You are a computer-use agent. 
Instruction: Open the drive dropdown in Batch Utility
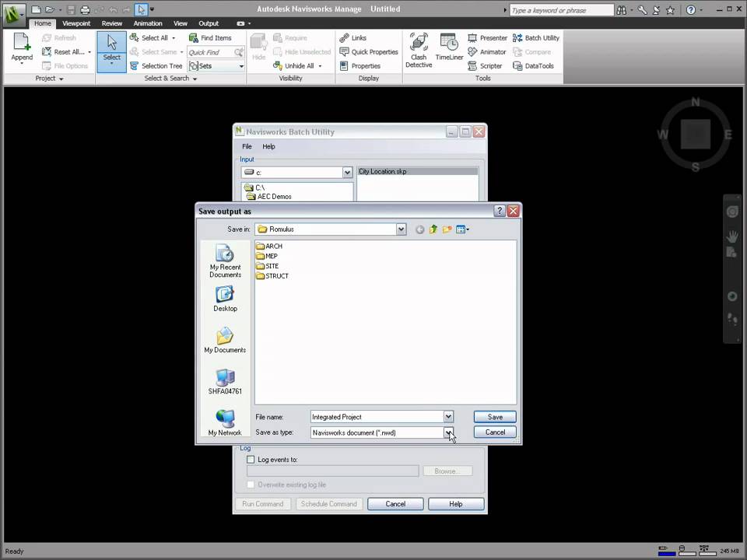coord(347,173)
